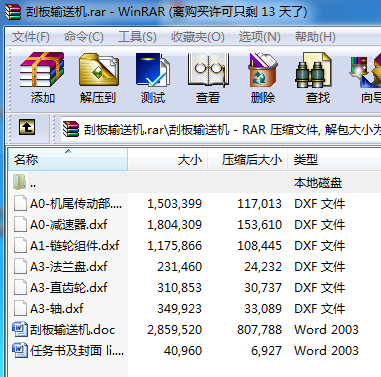Screen dimensions: 381x377
Task: Click size value 40,960
Action: (183, 350)
